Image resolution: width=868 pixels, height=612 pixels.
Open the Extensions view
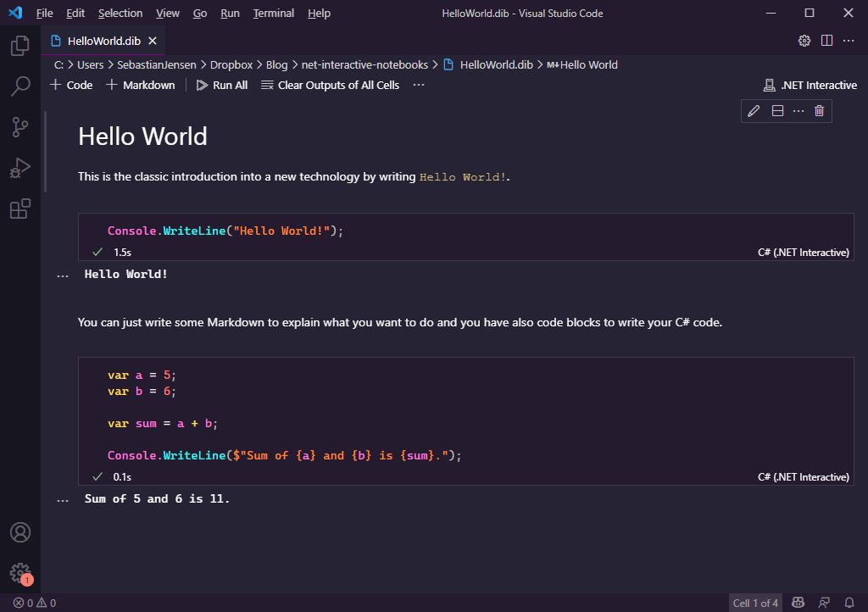[x=20, y=209]
